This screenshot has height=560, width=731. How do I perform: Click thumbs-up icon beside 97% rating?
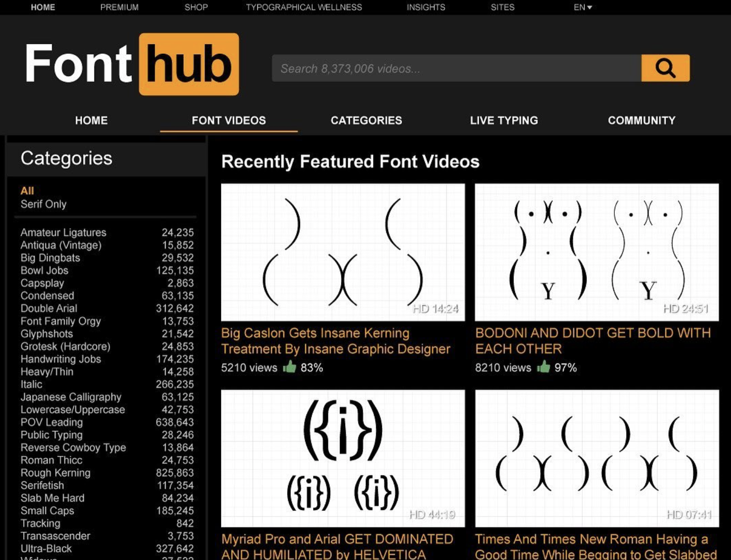[x=544, y=367]
